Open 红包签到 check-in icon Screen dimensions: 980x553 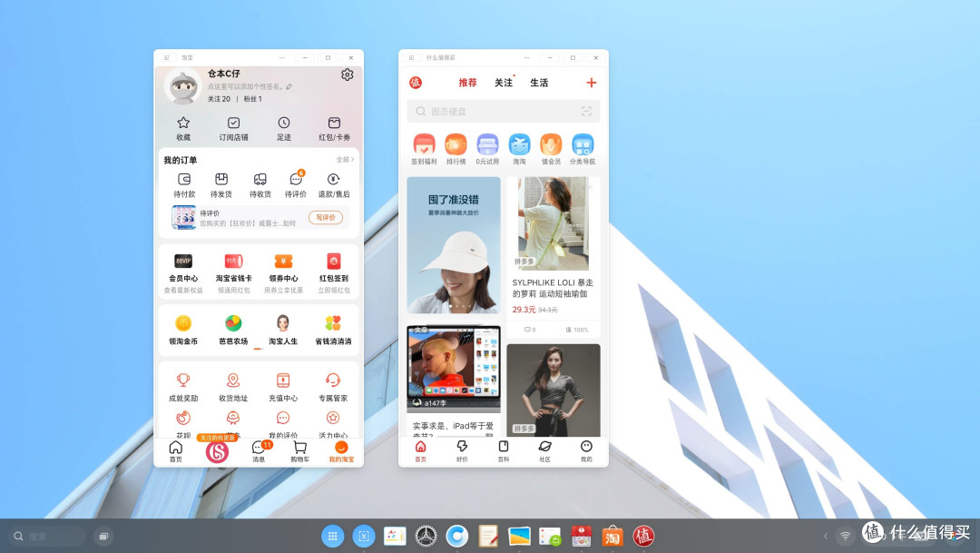[334, 261]
